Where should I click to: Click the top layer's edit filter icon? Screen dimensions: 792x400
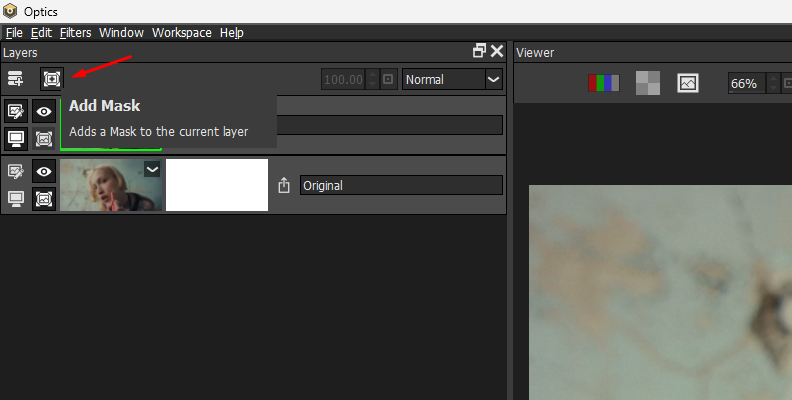coord(16,111)
